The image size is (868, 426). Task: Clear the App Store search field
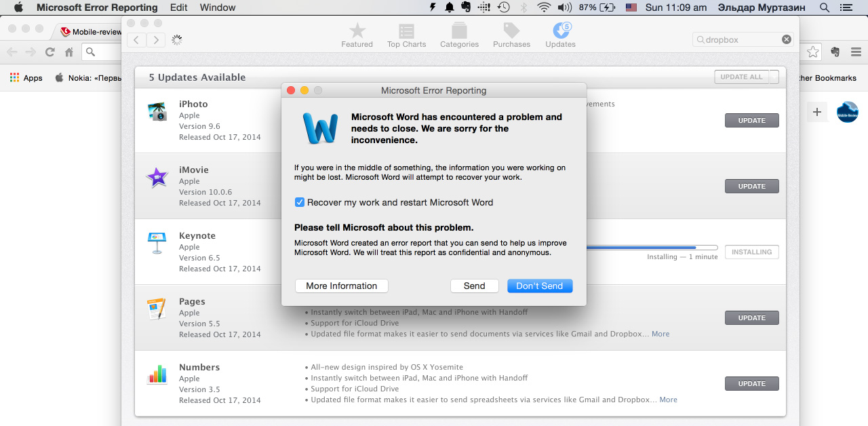pos(787,39)
